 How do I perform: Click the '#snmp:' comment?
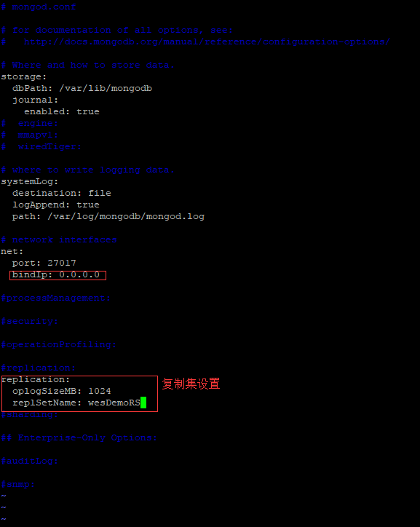17,484
